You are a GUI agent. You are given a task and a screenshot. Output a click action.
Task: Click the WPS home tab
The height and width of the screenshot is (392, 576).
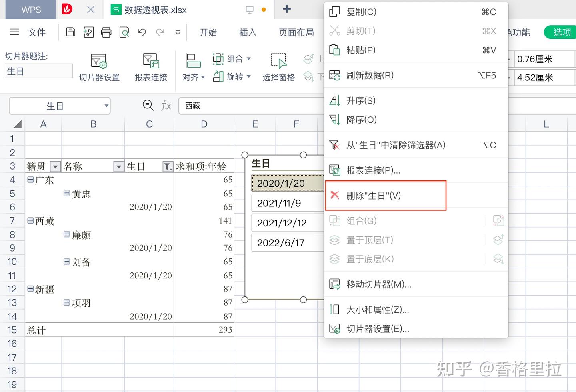pos(31,10)
